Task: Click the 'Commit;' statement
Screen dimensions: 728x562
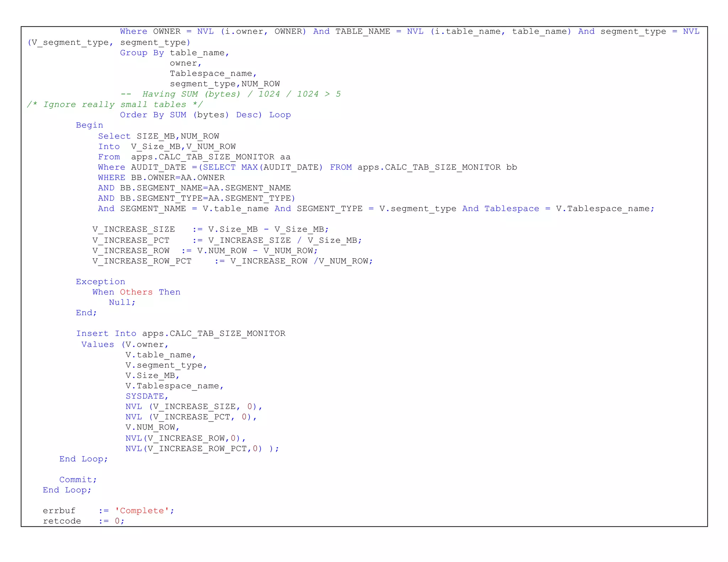Action: click(x=78, y=480)
